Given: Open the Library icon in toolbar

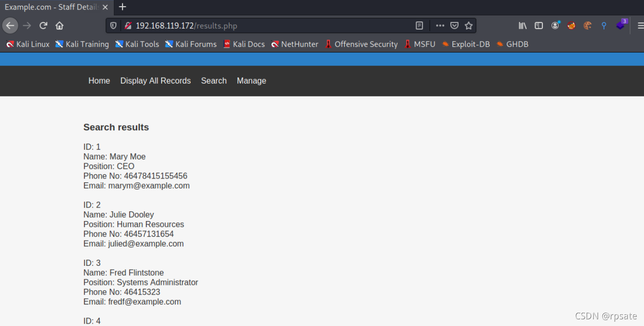Looking at the screenshot, I should (522, 26).
